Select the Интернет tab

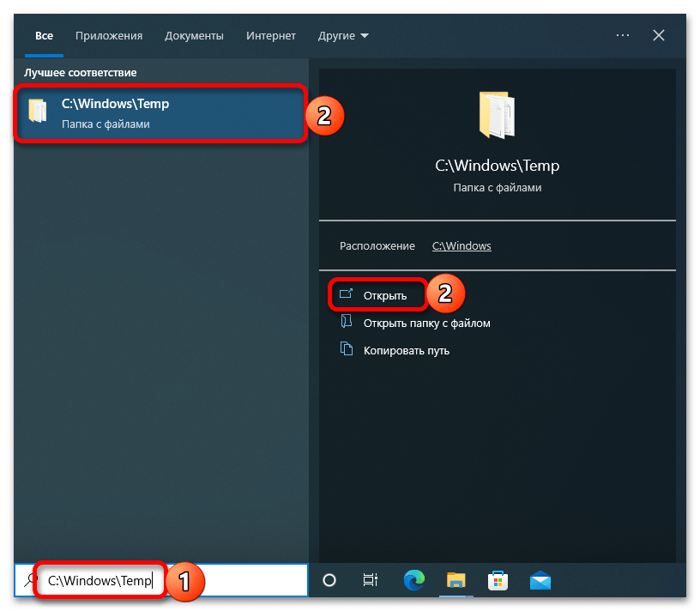(x=270, y=35)
